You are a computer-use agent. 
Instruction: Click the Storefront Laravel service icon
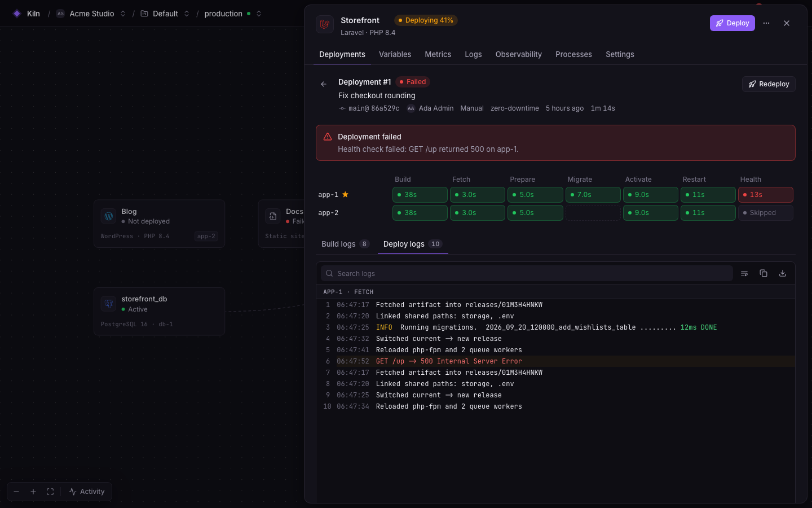pos(325,24)
